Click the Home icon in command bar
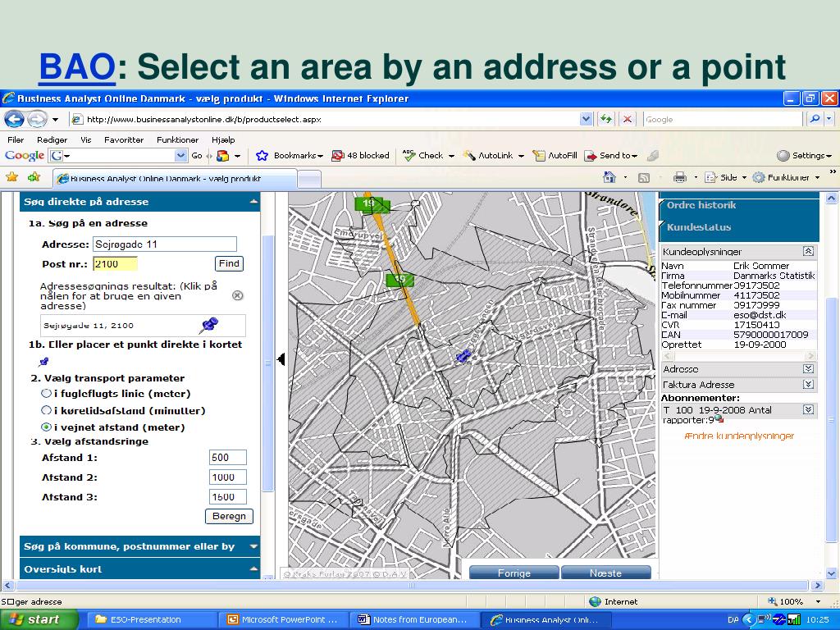Viewport: 840px width, 630px height. [x=609, y=177]
